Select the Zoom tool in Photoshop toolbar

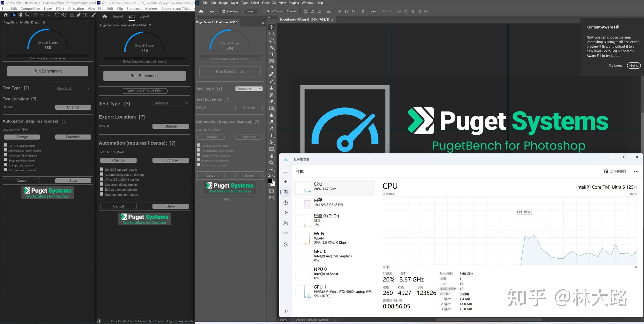(x=271, y=163)
